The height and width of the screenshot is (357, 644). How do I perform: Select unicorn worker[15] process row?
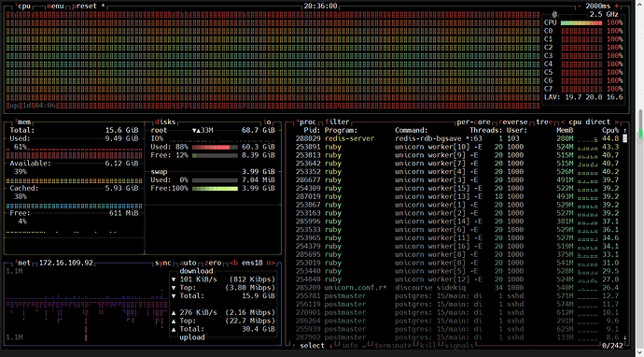point(457,189)
